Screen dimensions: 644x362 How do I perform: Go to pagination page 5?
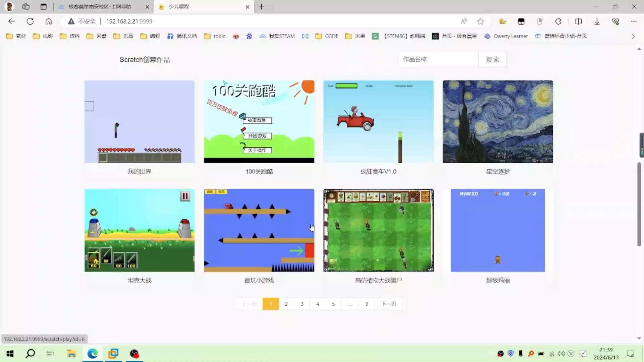pos(333,304)
